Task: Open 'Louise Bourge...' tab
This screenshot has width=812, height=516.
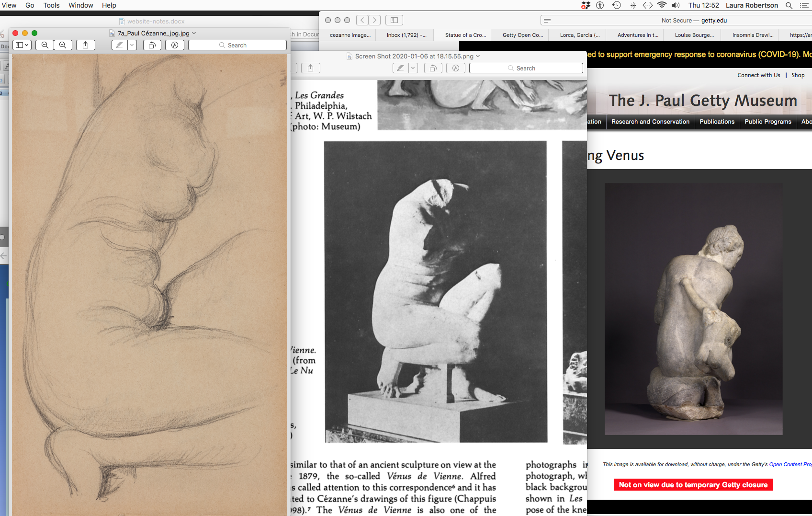Action: tap(694, 35)
